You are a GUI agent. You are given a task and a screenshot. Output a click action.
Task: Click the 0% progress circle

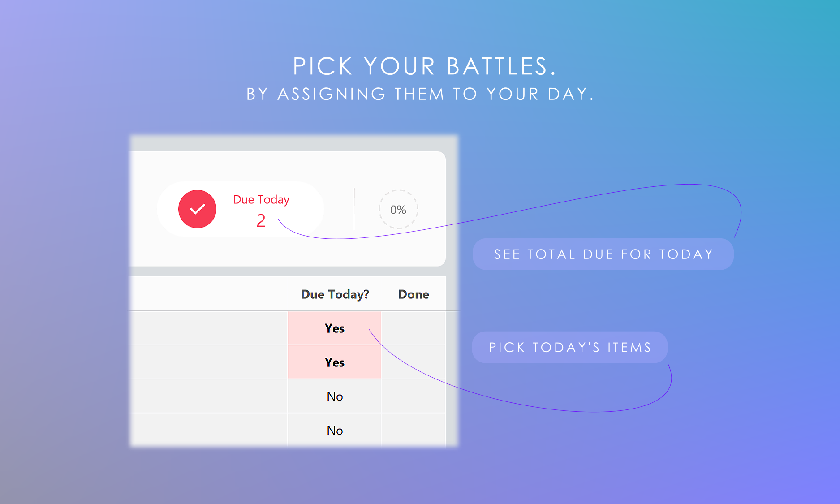tap(398, 210)
